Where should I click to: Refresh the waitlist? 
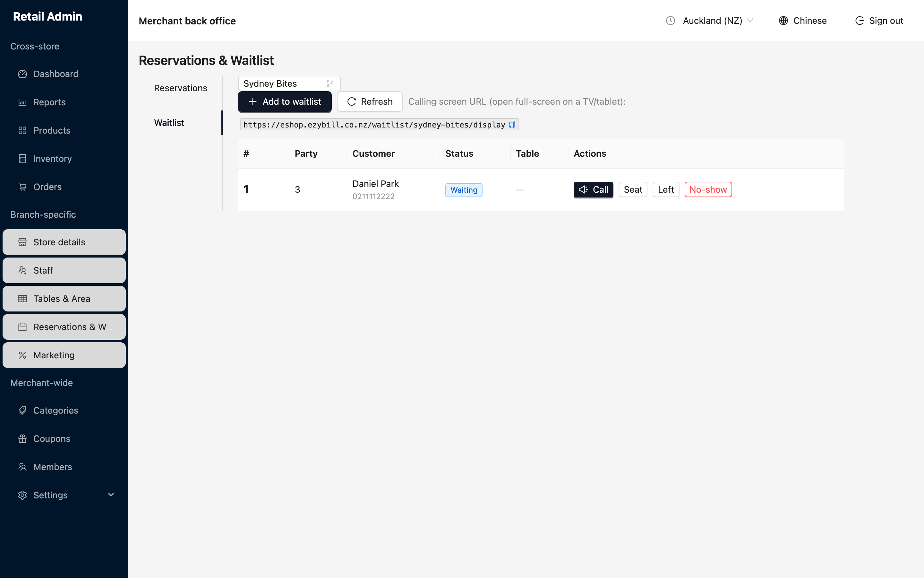pyautogui.click(x=370, y=102)
